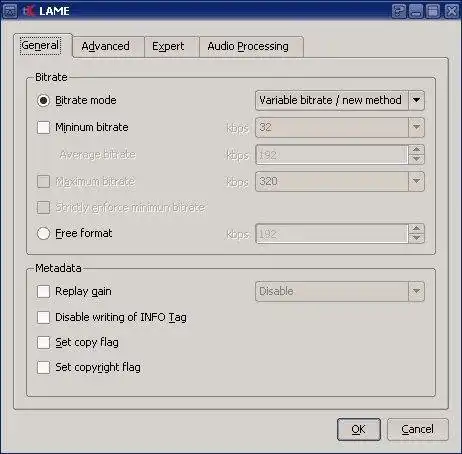Enable the Set copy flag checkbox
Screen dimensions: 462x454
(x=43, y=342)
